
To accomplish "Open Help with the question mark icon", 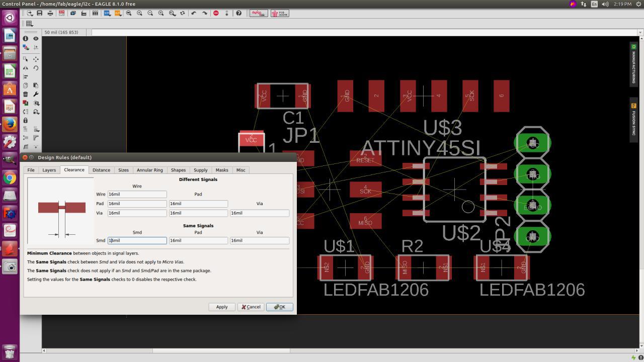I will click(x=239, y=13).
